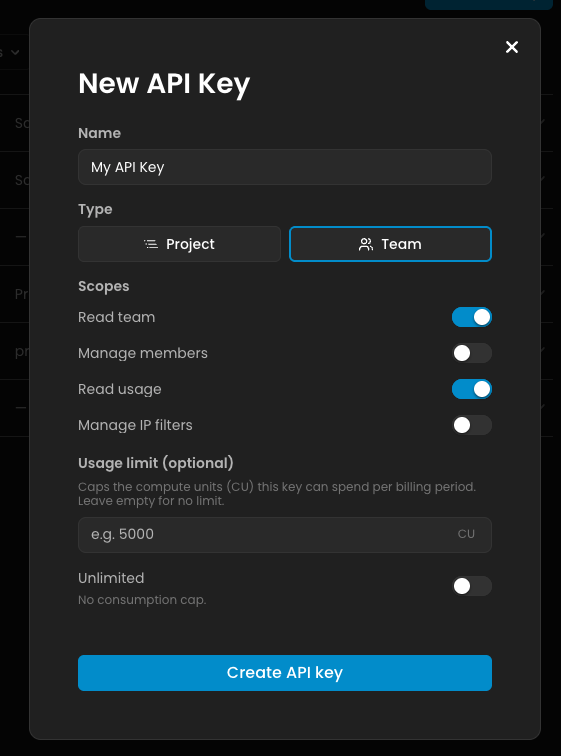Click the usage limit field showing e.g. 5000
Screen dimensions: 561x756
click(x=285, y=535)
